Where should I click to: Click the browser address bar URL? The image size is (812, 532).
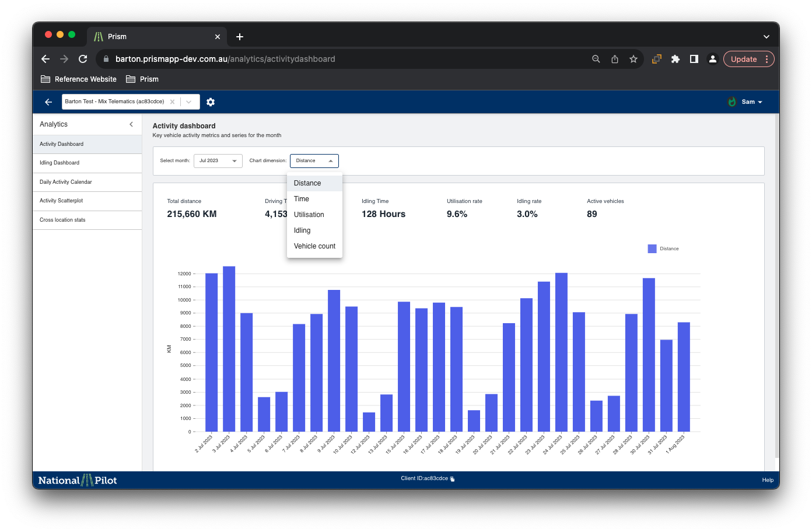(225, 59)
